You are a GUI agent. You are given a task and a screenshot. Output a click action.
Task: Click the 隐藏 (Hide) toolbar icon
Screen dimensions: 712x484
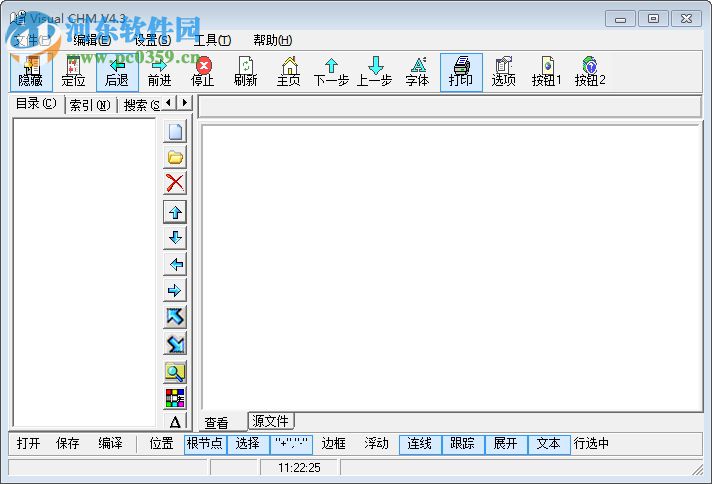(x=31, y=72)
